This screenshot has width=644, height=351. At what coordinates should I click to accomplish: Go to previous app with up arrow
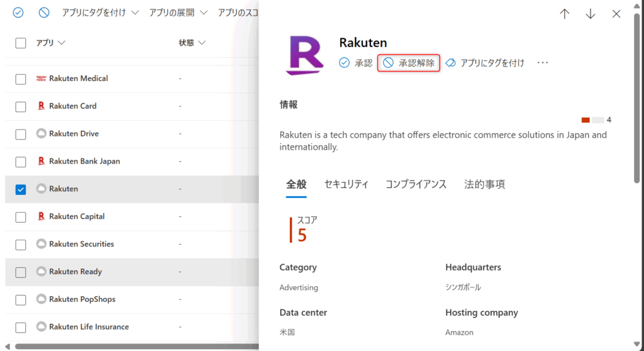(565, 14)
